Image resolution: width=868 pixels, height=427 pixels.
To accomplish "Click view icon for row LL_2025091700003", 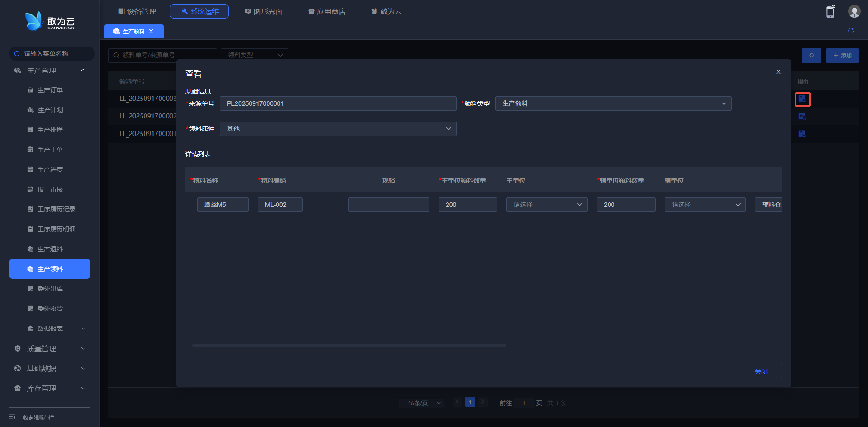I will 802,99.
